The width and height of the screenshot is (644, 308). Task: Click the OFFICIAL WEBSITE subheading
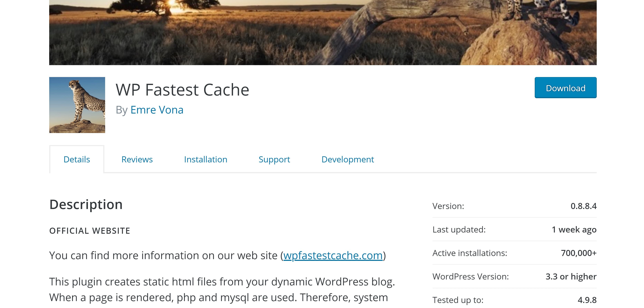pyautogui.click(x=90, y=231)
